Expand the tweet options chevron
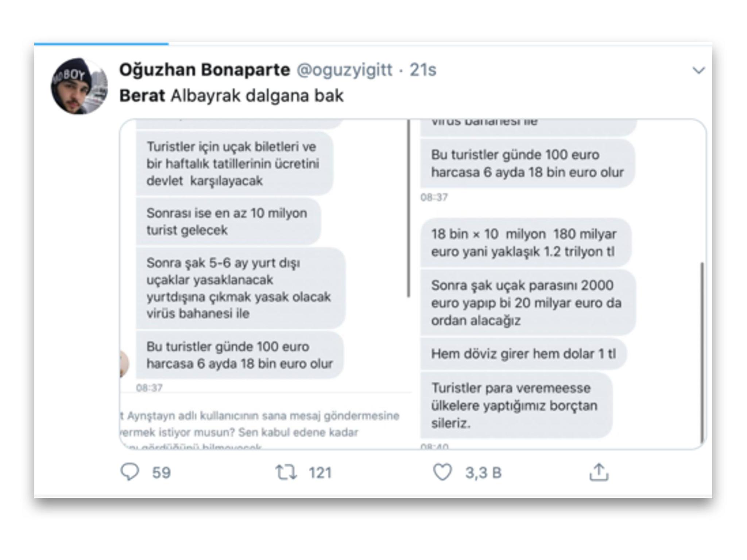Screen dimensions: 747x560 (x=698, y=70)
